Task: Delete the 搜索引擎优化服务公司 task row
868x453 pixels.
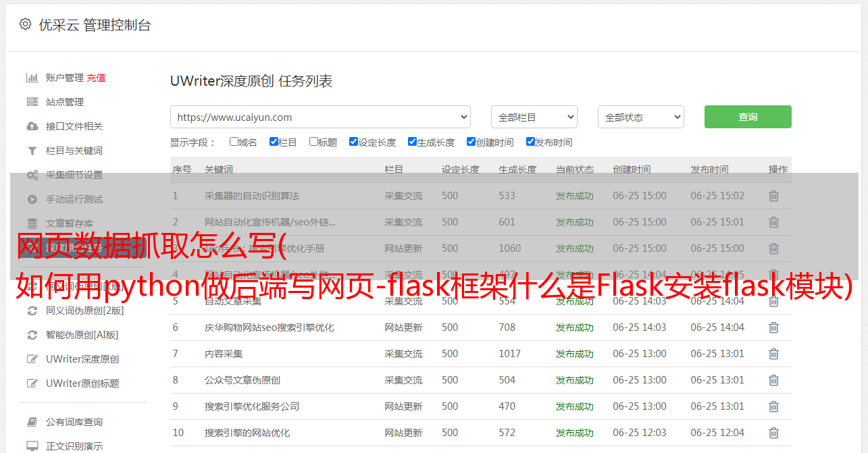Action: click(773, 406)
